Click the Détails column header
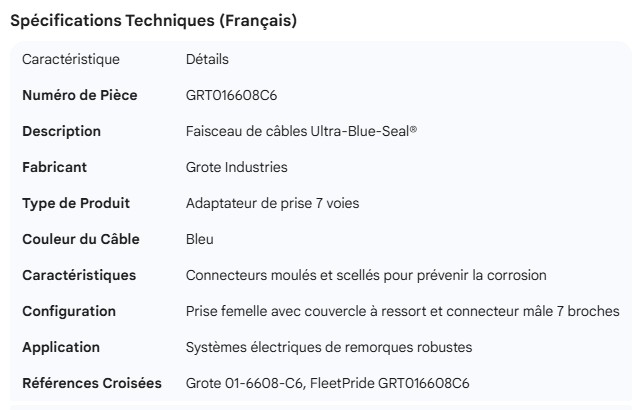The height and width of the screenshot is (410, 643). pos(207,59)
